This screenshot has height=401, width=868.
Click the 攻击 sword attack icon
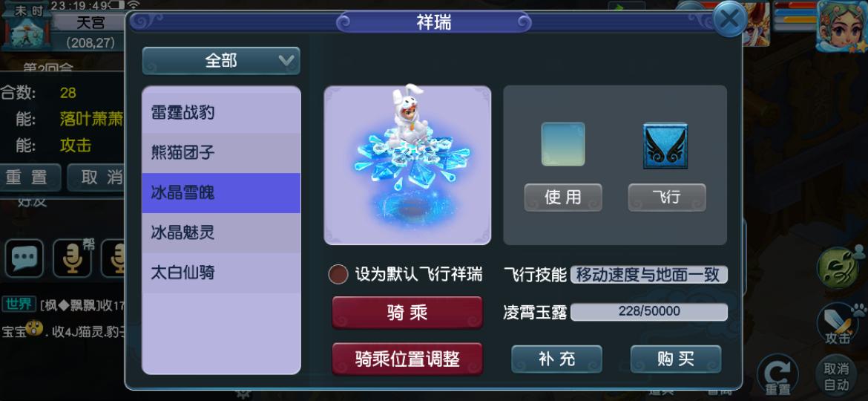click(x=837, y=324)
